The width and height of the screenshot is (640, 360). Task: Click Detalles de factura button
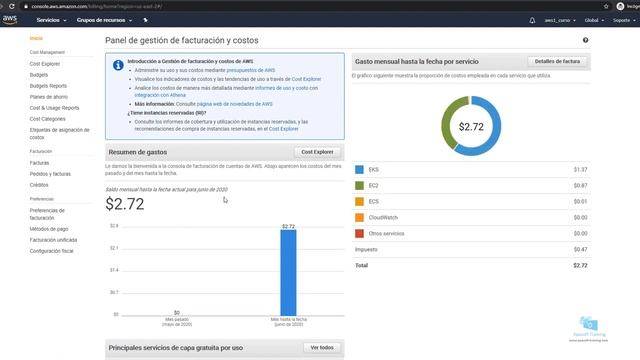point(557,61)
